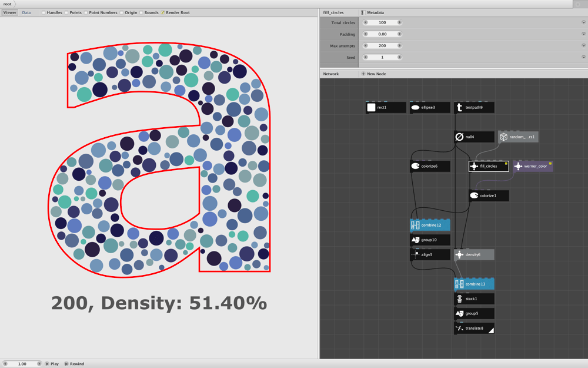The image size is (588, 368).
Task: Click the New Node button
Action: point(373,74)
